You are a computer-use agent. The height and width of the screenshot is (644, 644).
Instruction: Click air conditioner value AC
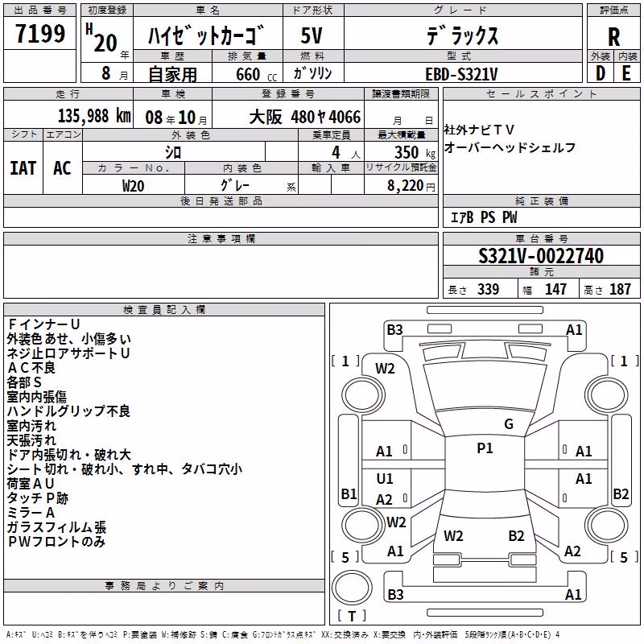(x=62, y=168)
